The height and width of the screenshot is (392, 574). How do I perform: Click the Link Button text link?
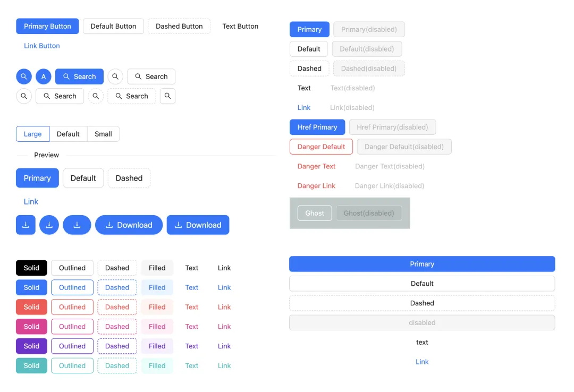42,46
